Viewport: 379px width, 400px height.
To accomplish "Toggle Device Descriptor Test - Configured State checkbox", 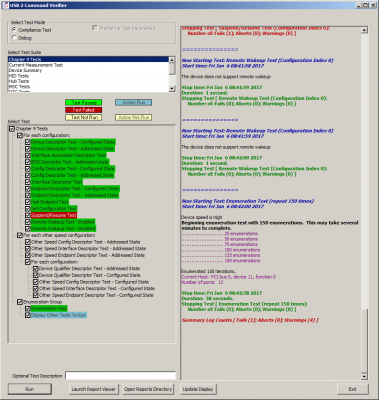I will pos(28,142).
